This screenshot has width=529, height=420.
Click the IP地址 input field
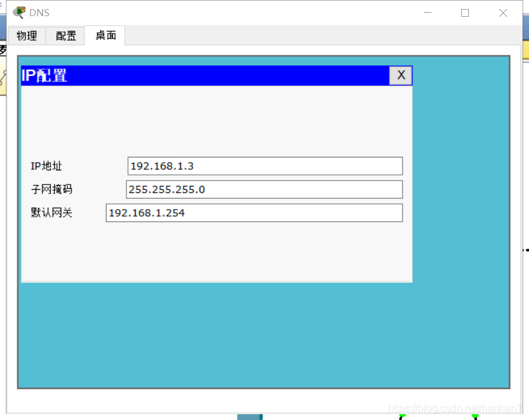(x=265, y=166)
